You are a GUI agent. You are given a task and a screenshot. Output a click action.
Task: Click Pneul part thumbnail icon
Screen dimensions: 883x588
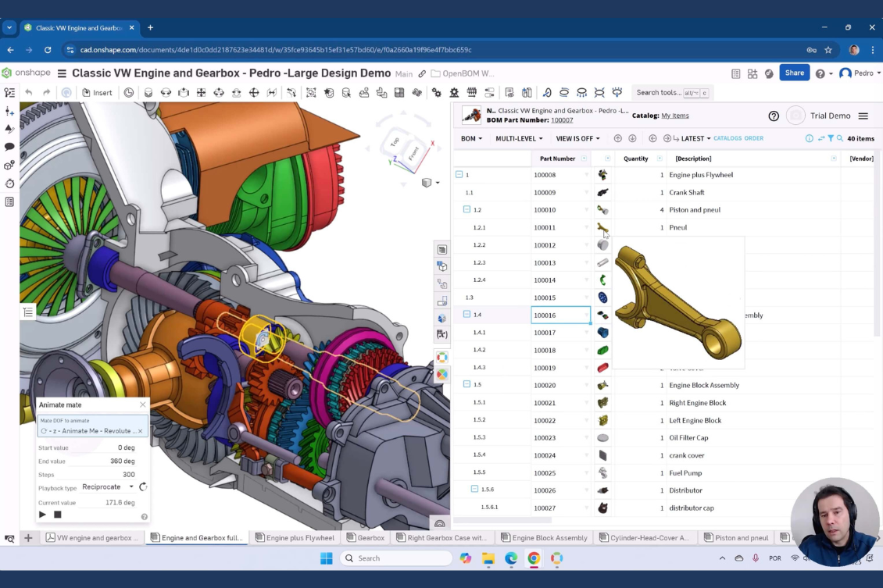[602, 227]
